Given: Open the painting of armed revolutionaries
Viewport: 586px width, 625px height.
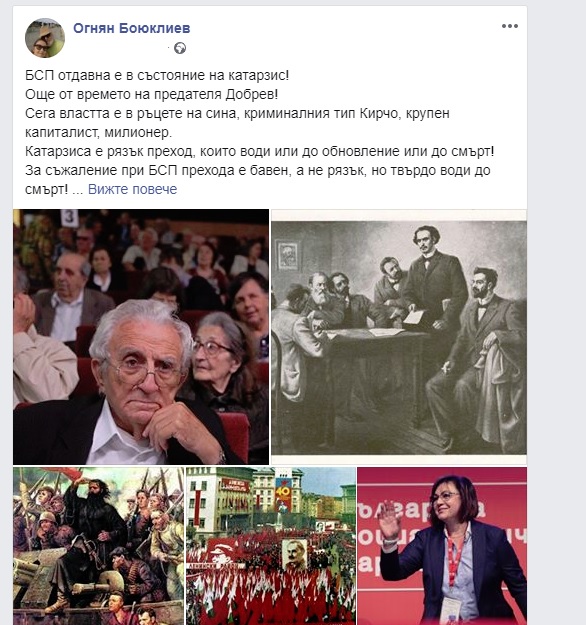Looking at the screenshot, I should (x=98, y=546).
